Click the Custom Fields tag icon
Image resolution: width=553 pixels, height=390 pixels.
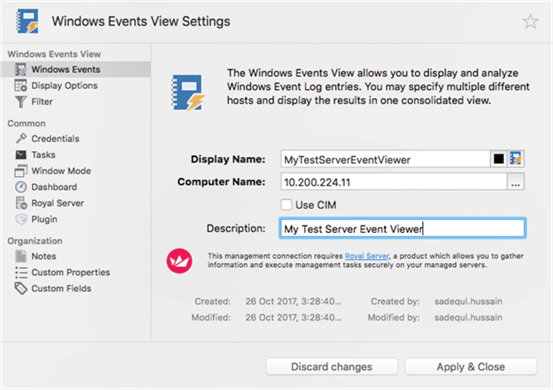[21, 288]
